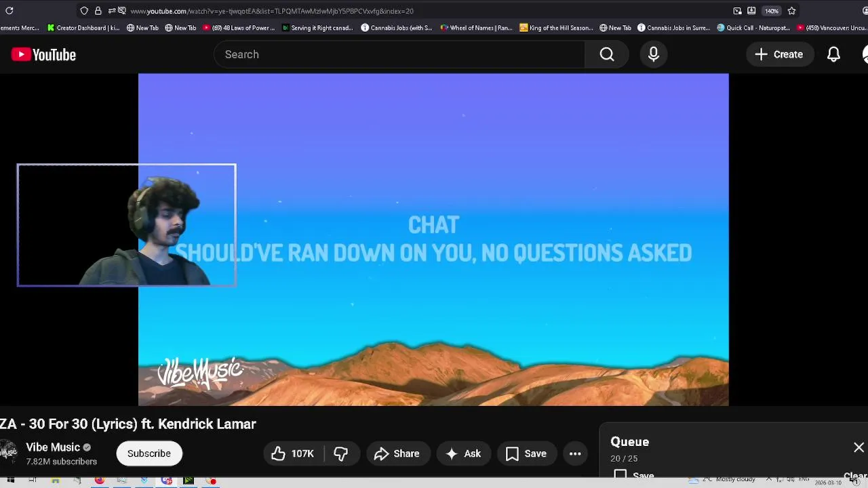Bookmark this page with star
Viewport: 868px width, 488px height.
click(x=791, y=11)
